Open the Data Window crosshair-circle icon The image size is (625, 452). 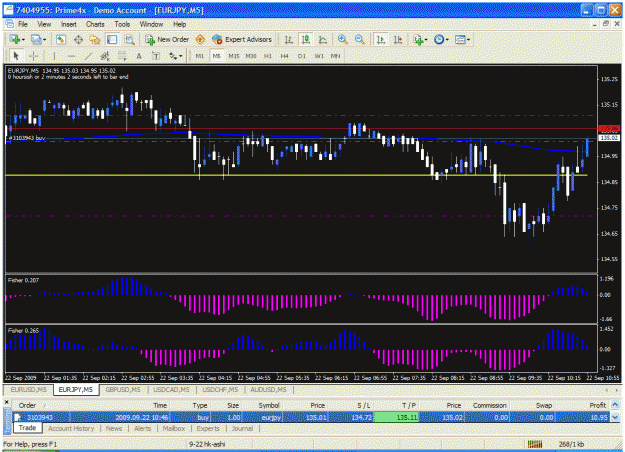coord(79,39)
